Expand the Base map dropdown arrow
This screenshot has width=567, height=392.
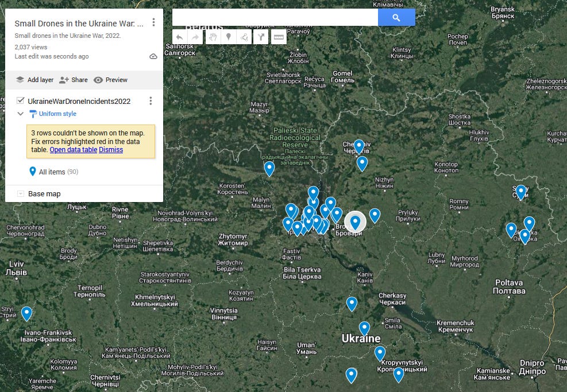[x=21, y=194]
